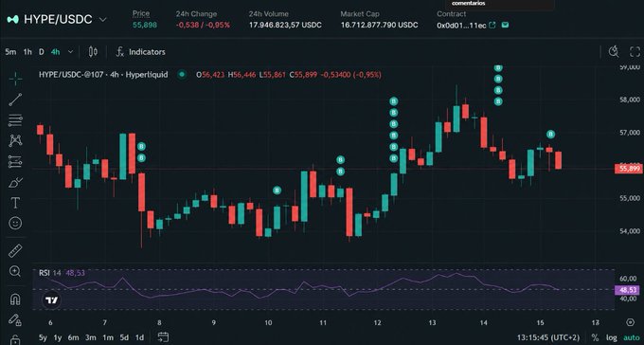Image resolution: width=644 pixels, height=345 pixels.
Task: Click the HYPE token logo icon
Action: click(x=12, y=19)
